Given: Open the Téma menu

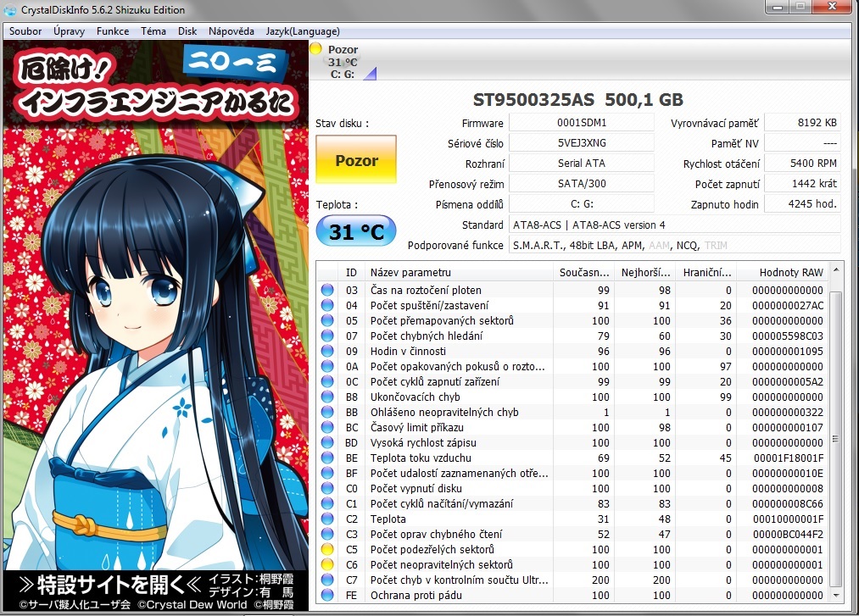Looking at the screenshot, I should [x=153, y=31].
